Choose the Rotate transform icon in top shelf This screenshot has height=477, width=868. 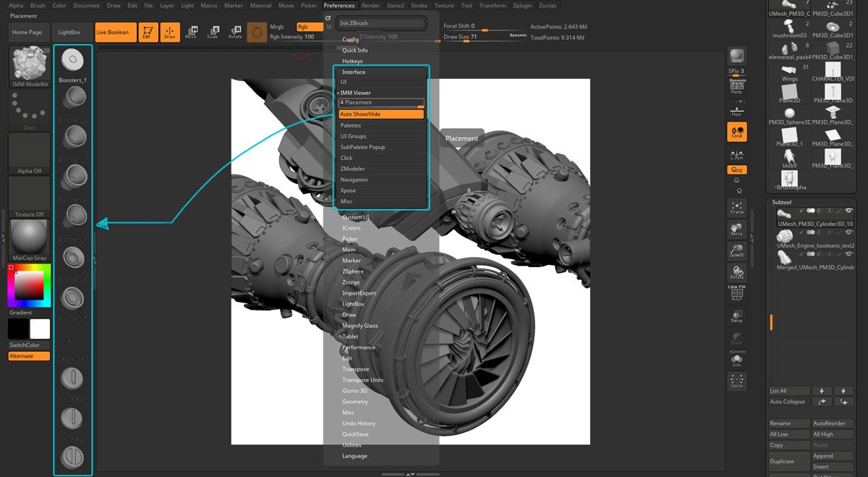pyautogui.click(x=235, y=32)
